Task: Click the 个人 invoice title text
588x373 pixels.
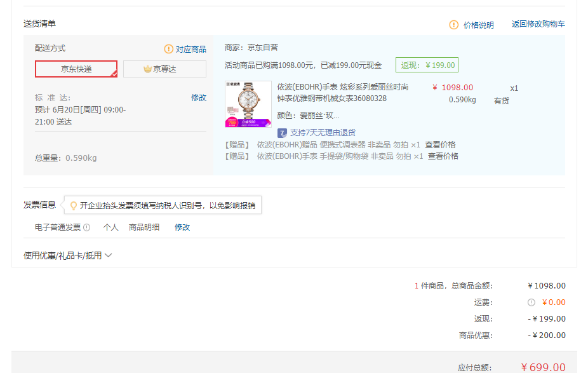Action: 110,227
